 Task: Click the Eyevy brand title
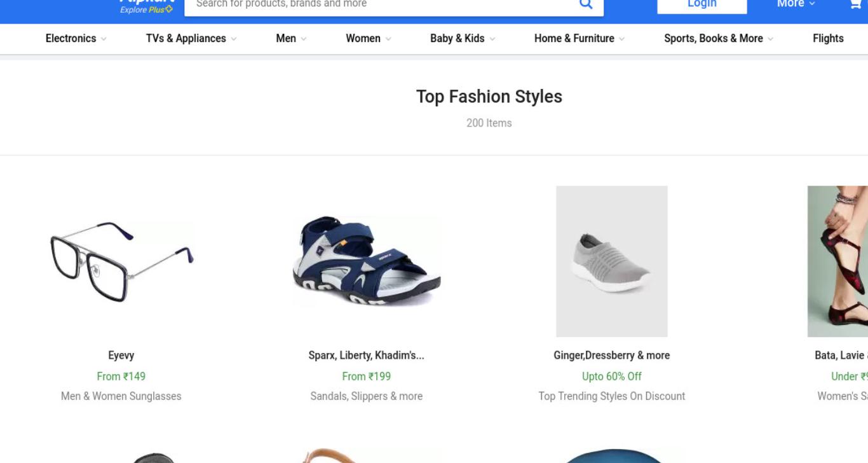[x=121, y=356]
